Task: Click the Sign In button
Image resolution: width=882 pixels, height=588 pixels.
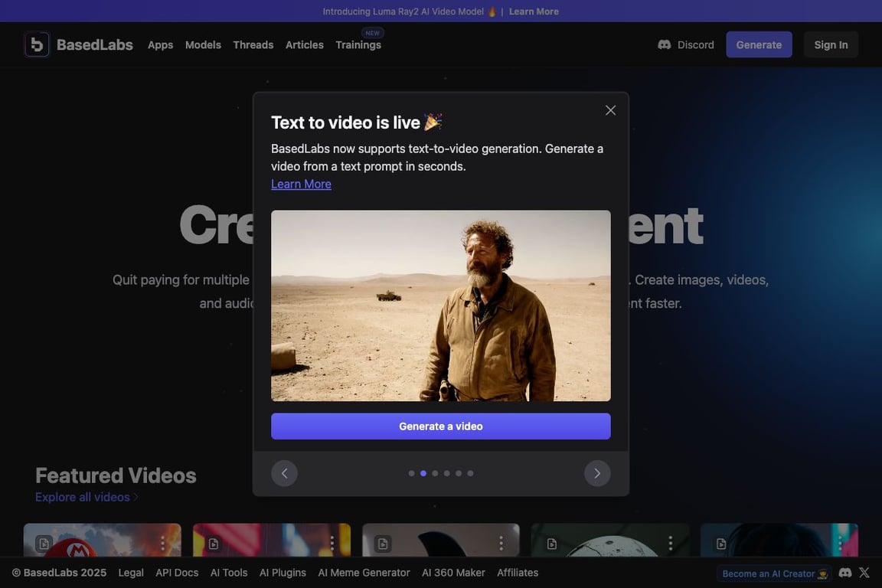Action: [831, 44]
